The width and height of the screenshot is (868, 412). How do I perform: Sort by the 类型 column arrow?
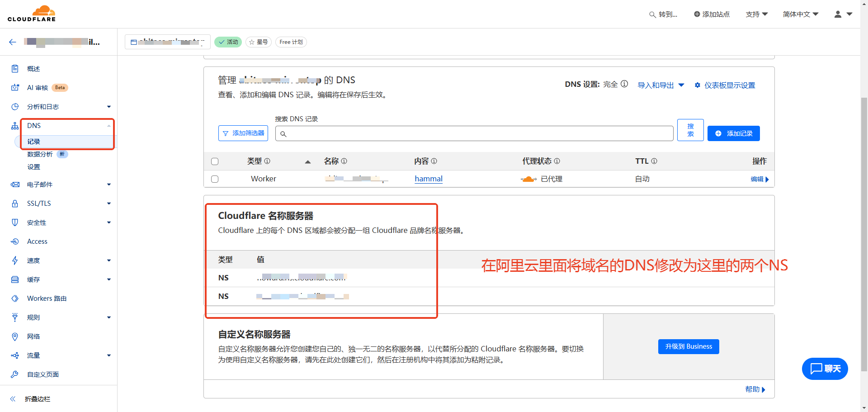[x=308, y=162]
